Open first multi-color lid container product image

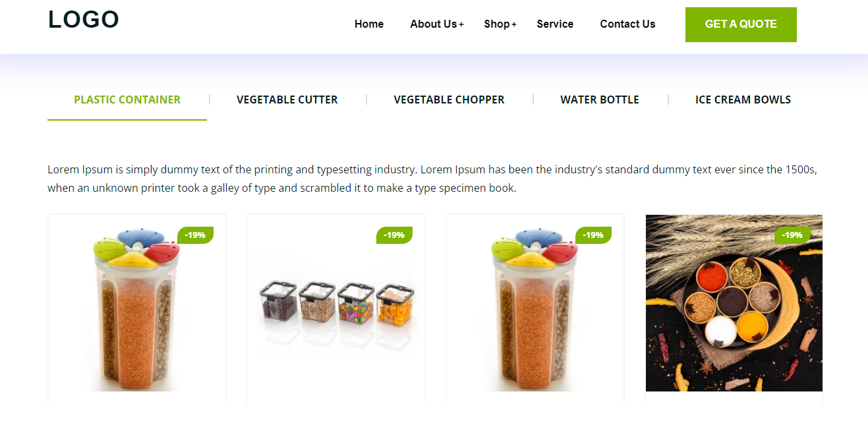137,303
